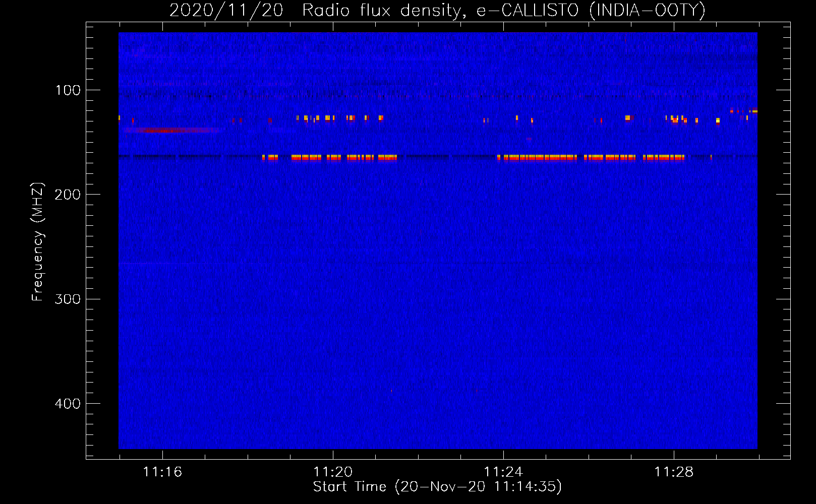
Task: Click the '11:16' time axis label
Action: point(162,472)
